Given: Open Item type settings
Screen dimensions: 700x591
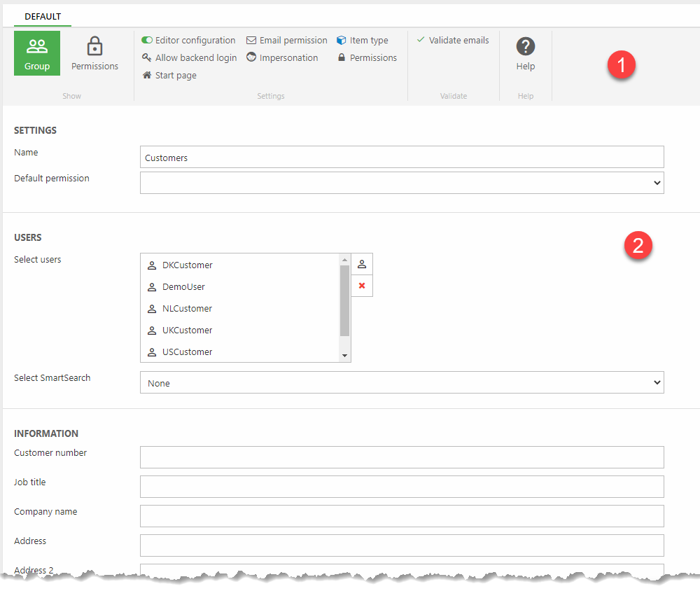Looking at the screenshot, I should [363, 41].
